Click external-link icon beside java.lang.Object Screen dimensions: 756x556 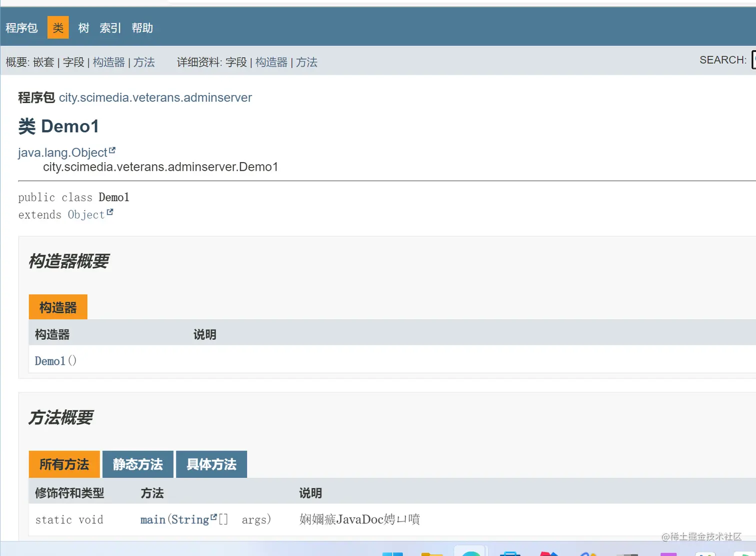pyautogui.click(x=112, y=150)
